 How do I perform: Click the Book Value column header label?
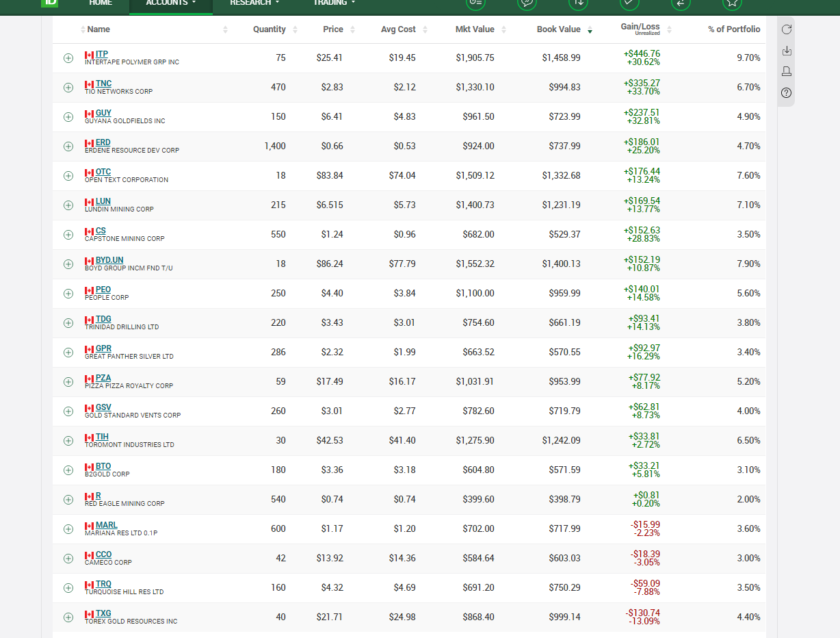[x=559, y=29]
